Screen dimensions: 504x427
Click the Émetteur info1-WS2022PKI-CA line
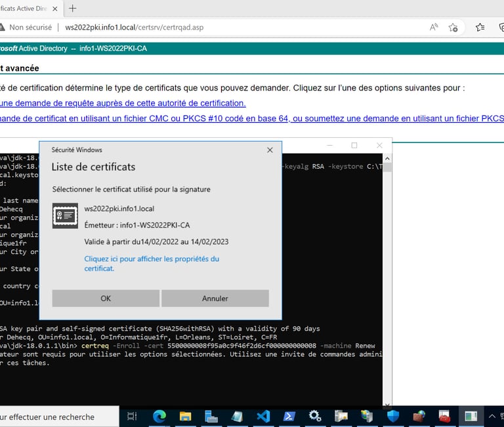click(137, 225)
